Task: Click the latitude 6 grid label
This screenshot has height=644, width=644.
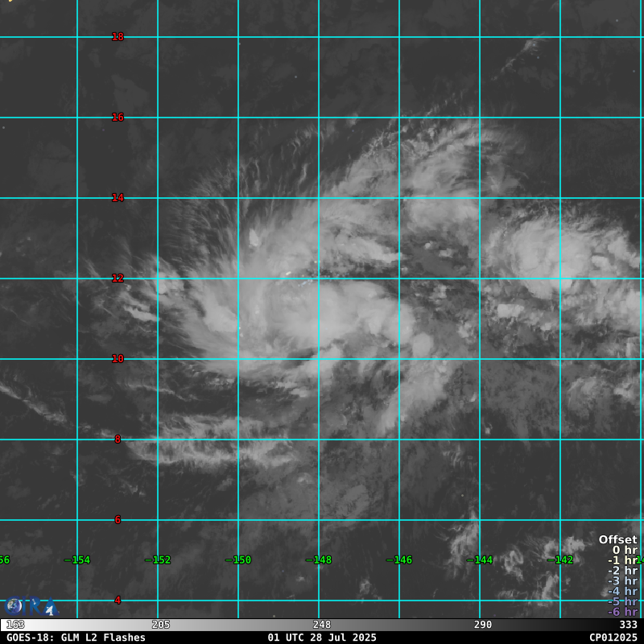Action: click(118, 520)
